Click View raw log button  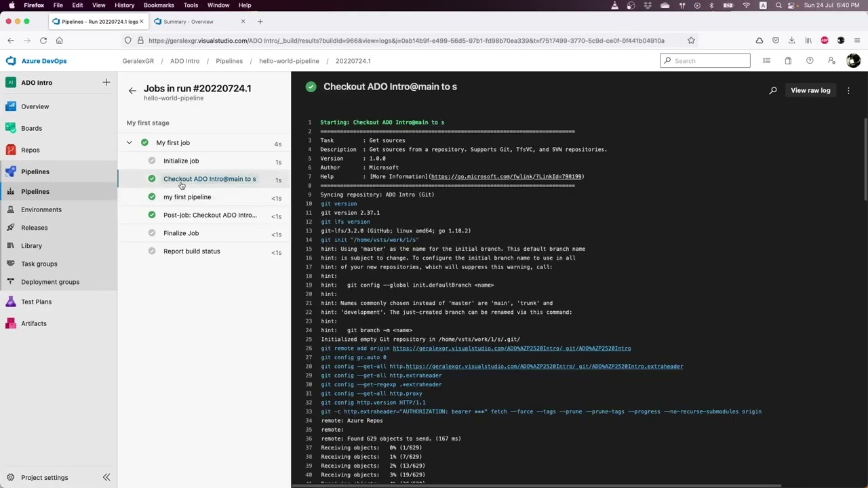(x=810, y=90)
